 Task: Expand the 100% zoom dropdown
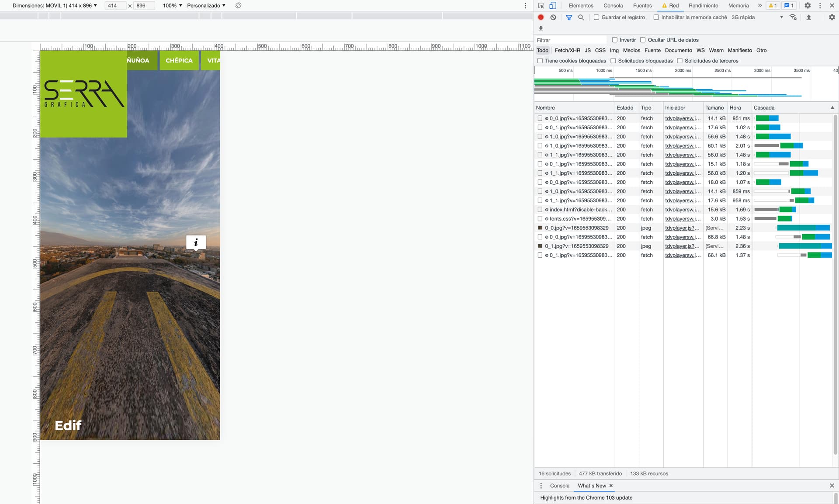172,6
